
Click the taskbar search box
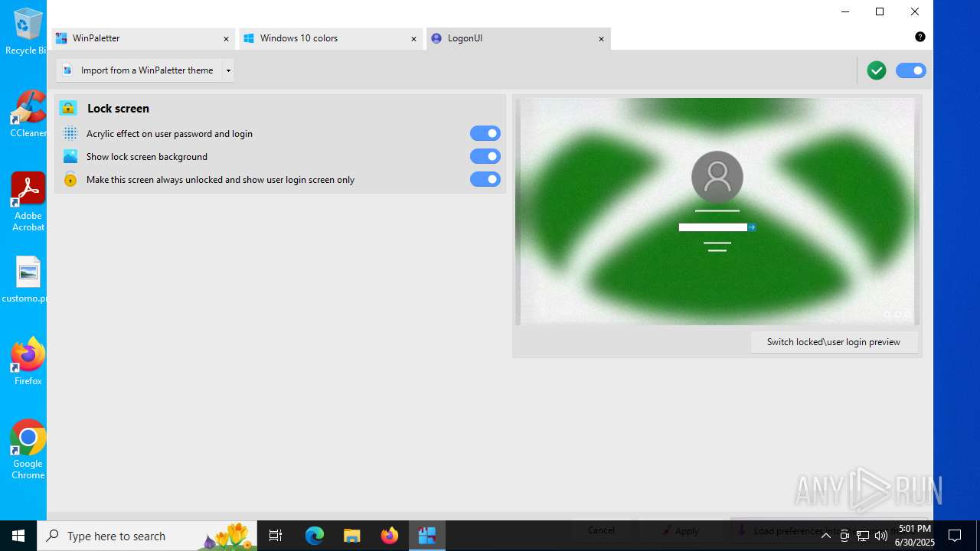click(147, 536)
